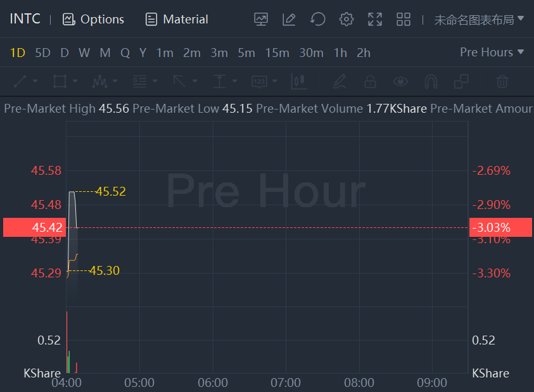
Task: Open chart settings gear icon
Action: 346,19
